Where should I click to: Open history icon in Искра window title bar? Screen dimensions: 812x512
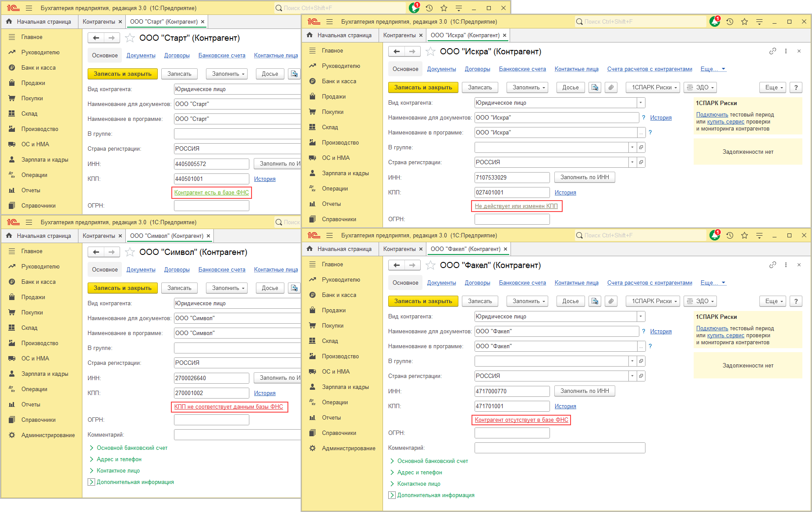tap(730, 21)
